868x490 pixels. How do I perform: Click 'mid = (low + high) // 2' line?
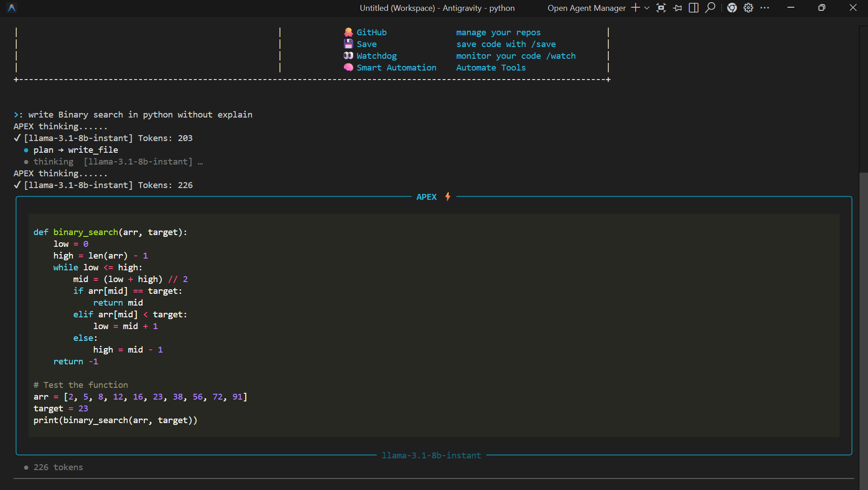(x=131, y=279)
